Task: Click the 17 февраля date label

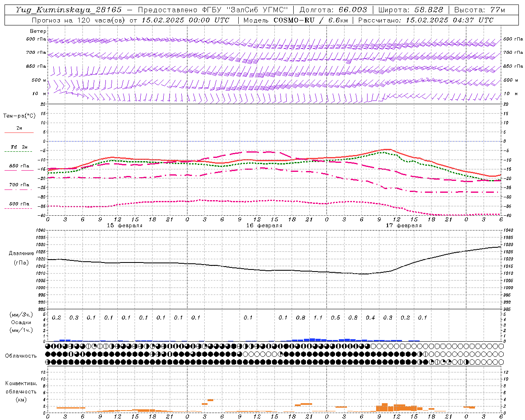Action: 404,226
